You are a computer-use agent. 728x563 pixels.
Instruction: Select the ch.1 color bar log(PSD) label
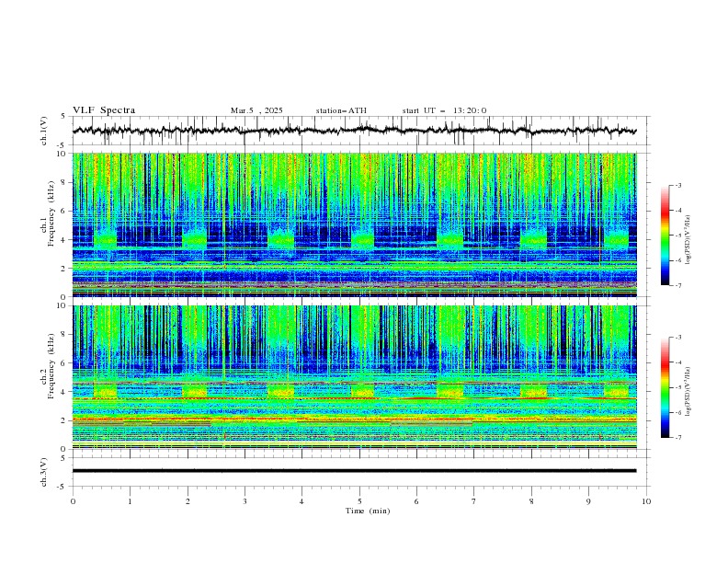688,240
